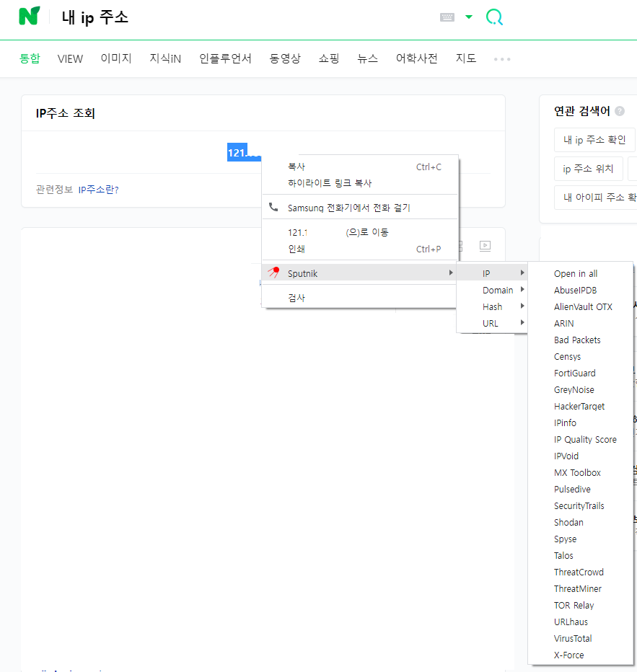This screenshot has height=672, width=637.
Task: Click the highlighted 121 IP address text
Action: tap(244, 153)
